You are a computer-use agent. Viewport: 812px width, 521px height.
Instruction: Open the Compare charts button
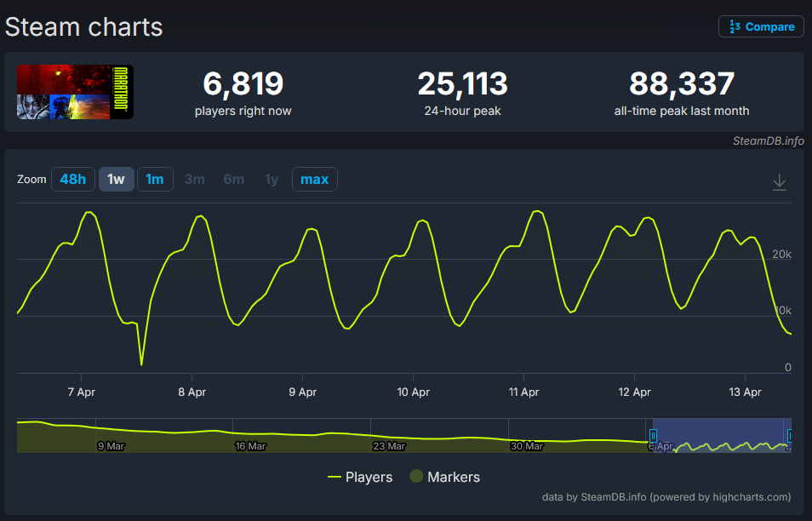point(761,26)
